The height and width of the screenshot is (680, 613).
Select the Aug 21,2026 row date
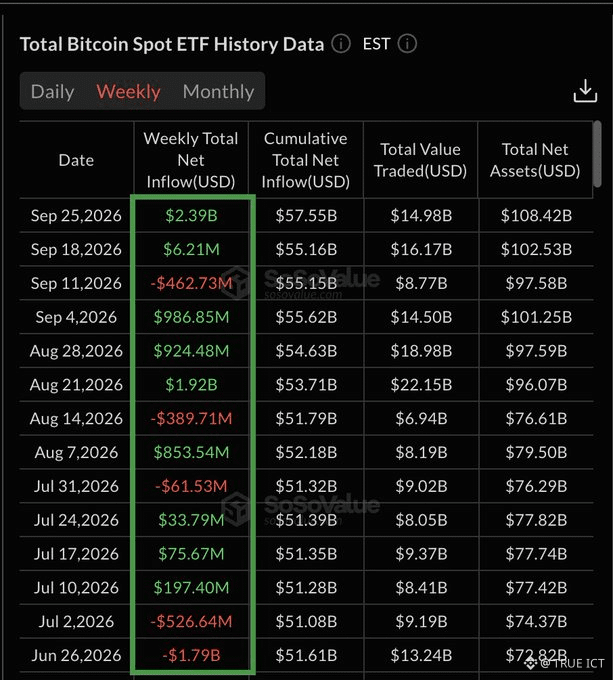[76, 385]
